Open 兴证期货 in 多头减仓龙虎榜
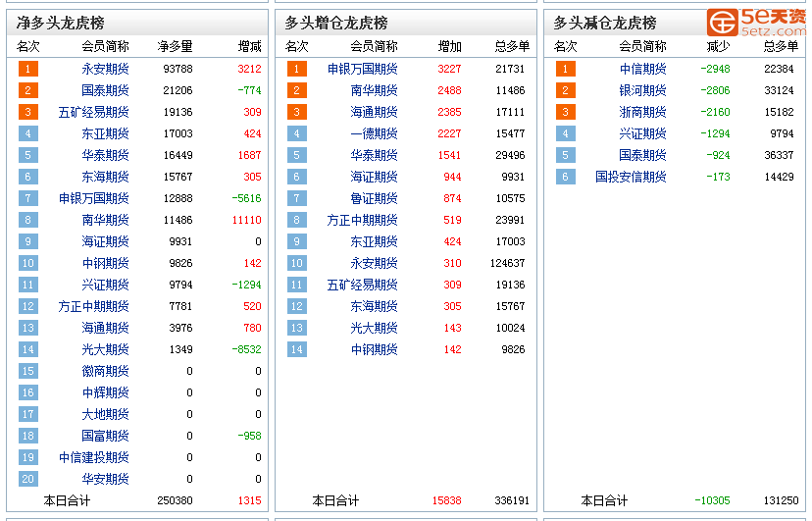The width and height of the screenshot is (812, 521). click(642, 133)
